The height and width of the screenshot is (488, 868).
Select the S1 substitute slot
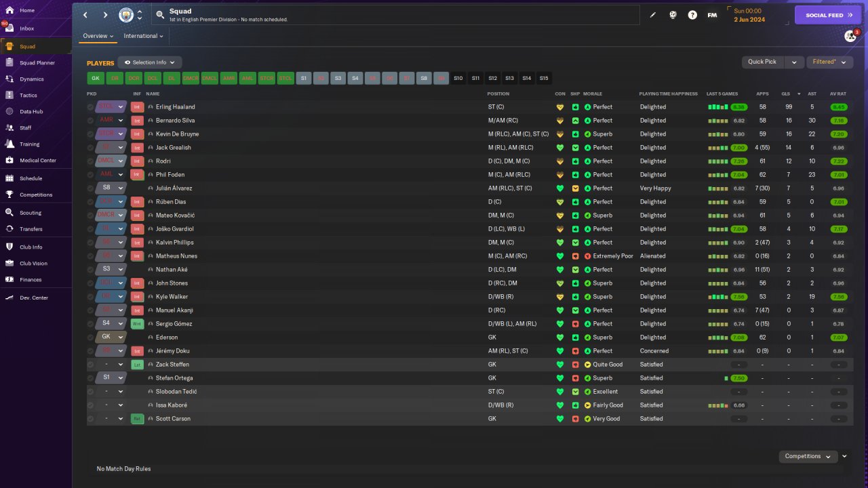pos(304,79)
